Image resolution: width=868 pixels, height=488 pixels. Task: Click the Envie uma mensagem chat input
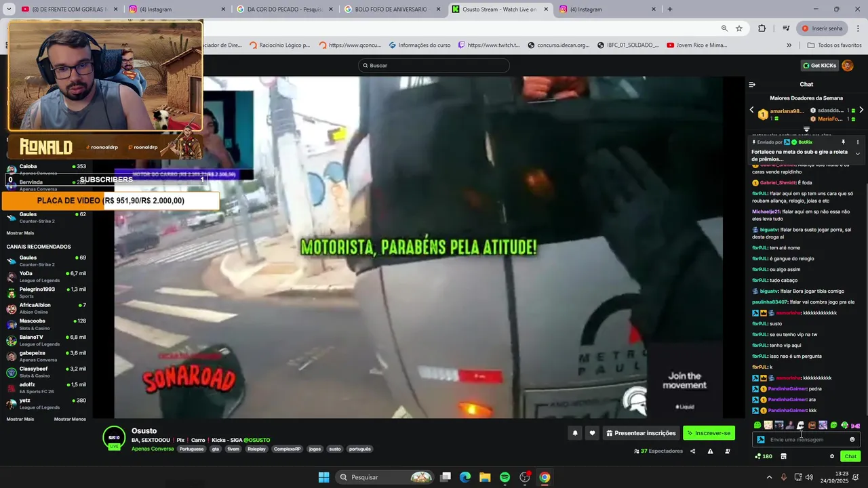806,440
